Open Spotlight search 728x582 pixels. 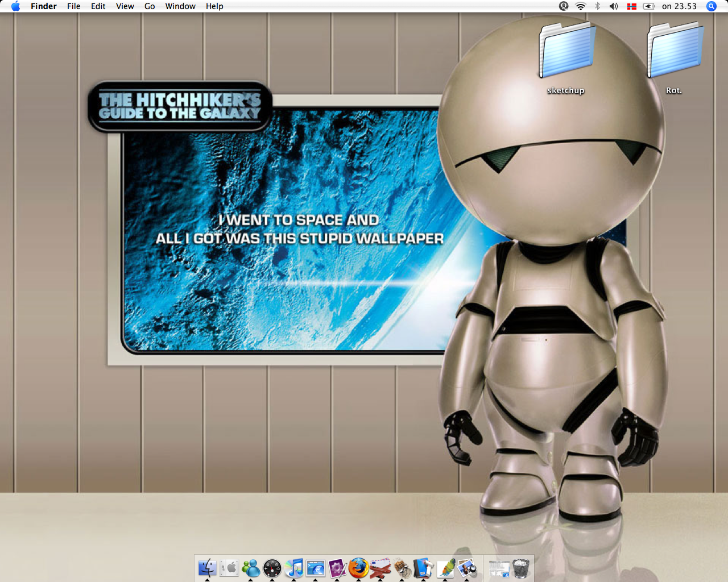tap(712, 6)
